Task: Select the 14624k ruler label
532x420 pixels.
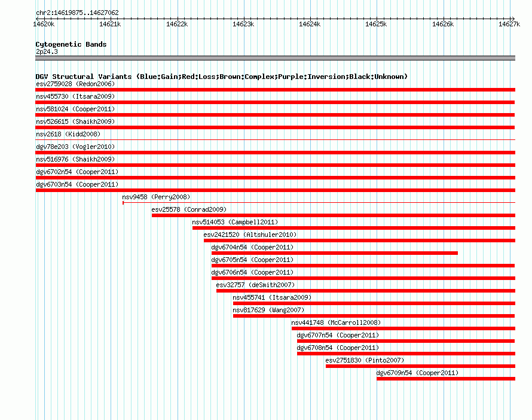Action: click(x=310, y=24)
